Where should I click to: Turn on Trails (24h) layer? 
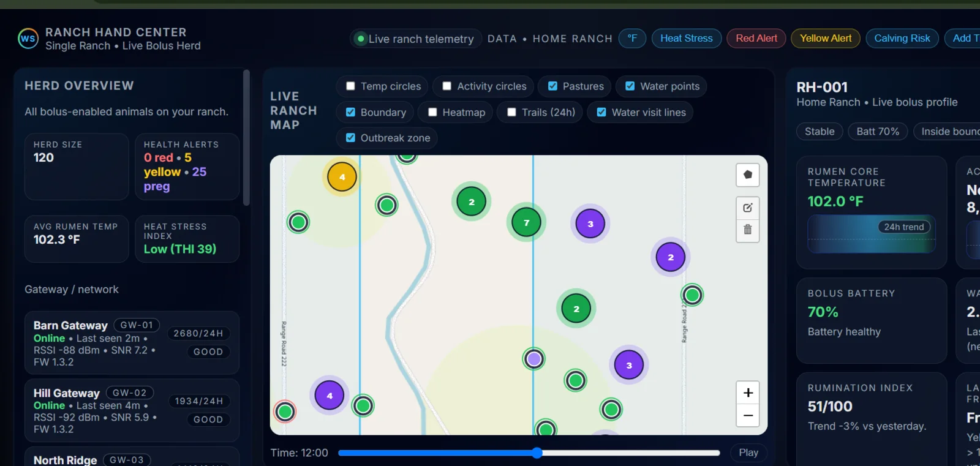511,112
